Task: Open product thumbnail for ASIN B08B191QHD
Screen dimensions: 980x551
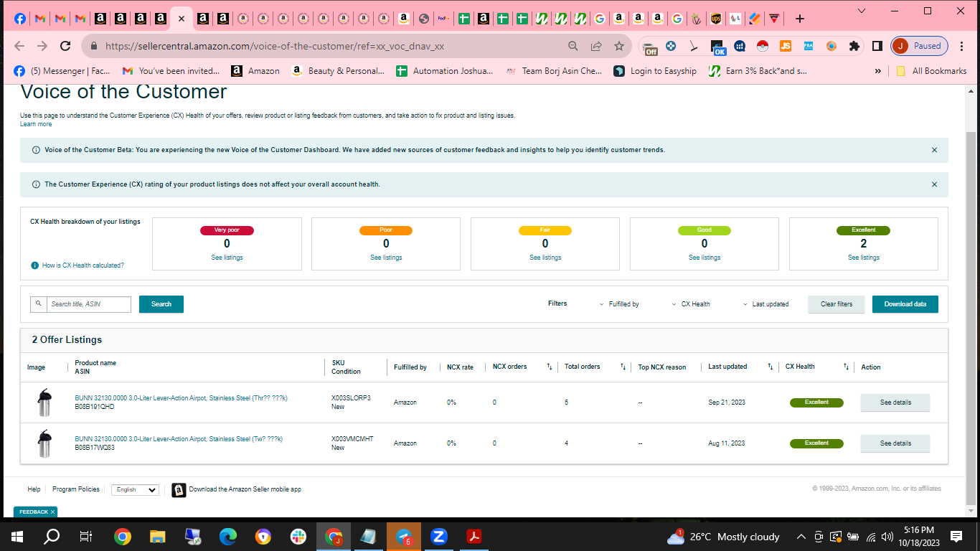Action: (44, 402)
